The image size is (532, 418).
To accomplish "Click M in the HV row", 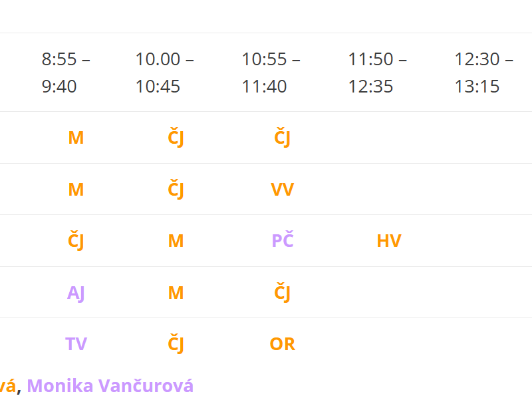I will pos(176,241).
